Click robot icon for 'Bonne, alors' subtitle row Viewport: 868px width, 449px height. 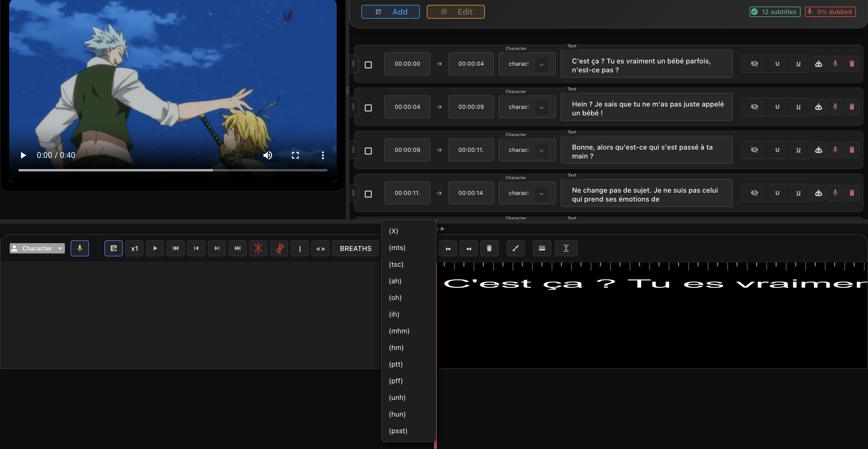[x=818, y=150]
